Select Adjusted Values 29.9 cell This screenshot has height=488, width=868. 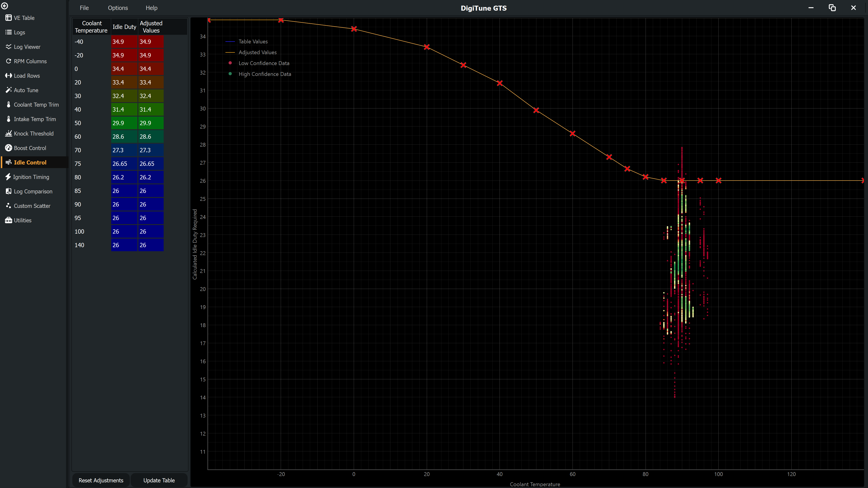click(151, 123)
